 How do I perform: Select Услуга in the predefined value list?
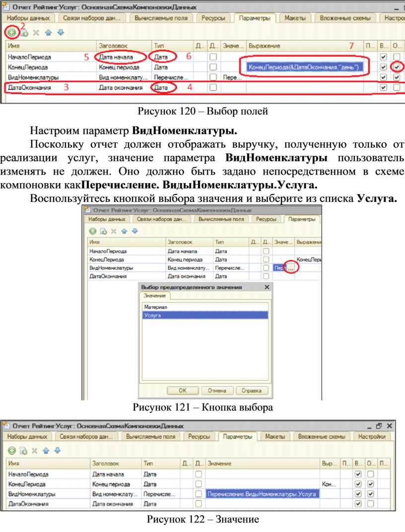click(205, 316)
